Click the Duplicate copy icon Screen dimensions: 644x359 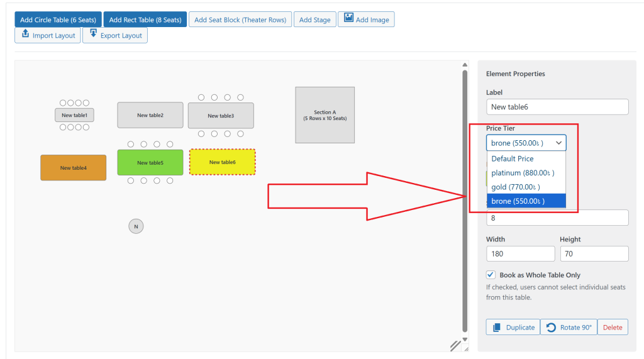click(497, 328)
